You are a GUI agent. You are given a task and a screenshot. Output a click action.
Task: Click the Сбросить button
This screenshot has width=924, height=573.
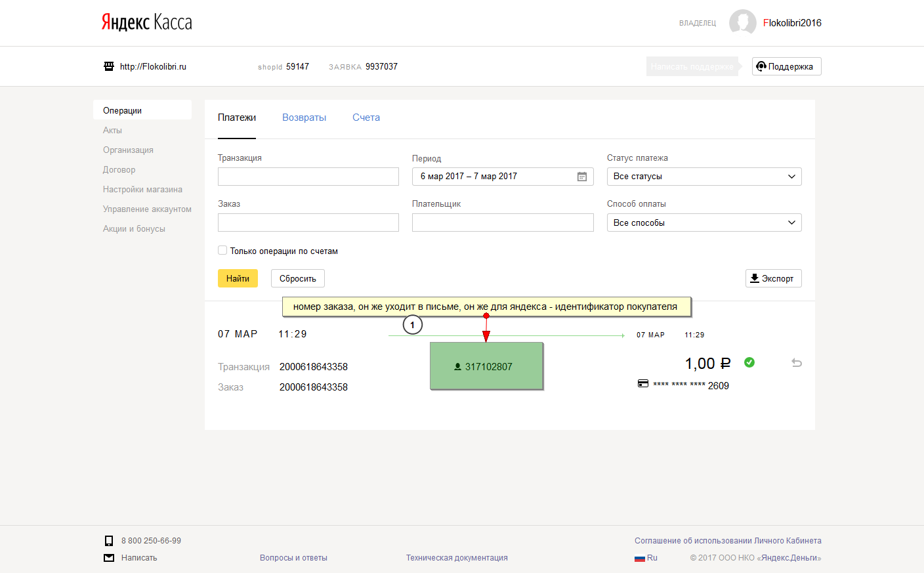(x=297, y=278)
